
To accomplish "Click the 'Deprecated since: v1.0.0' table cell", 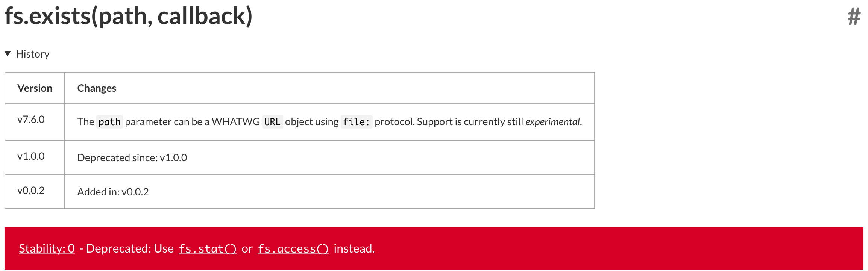I will pos(132,157).
